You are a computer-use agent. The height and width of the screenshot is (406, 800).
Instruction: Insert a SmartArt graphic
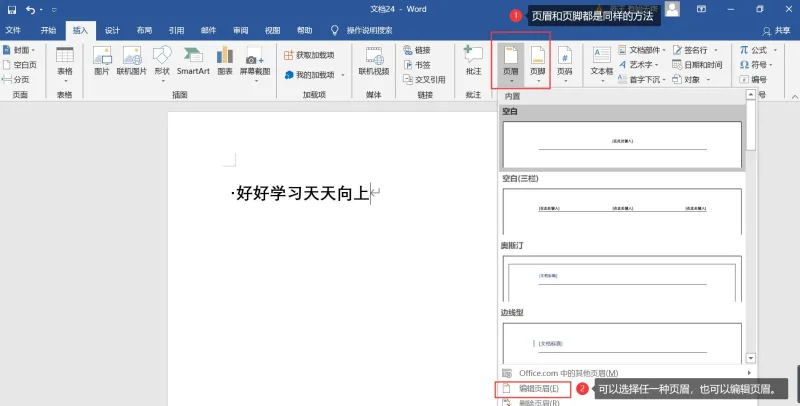[193, 61]
